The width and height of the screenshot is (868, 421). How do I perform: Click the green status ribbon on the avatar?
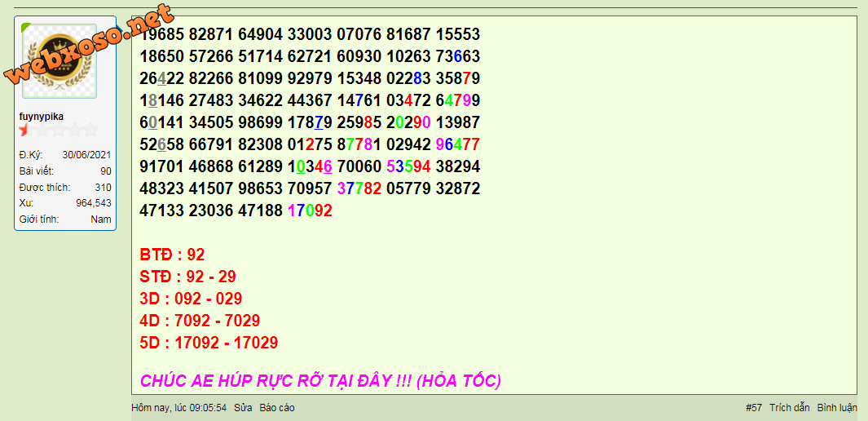pos(26,29)
